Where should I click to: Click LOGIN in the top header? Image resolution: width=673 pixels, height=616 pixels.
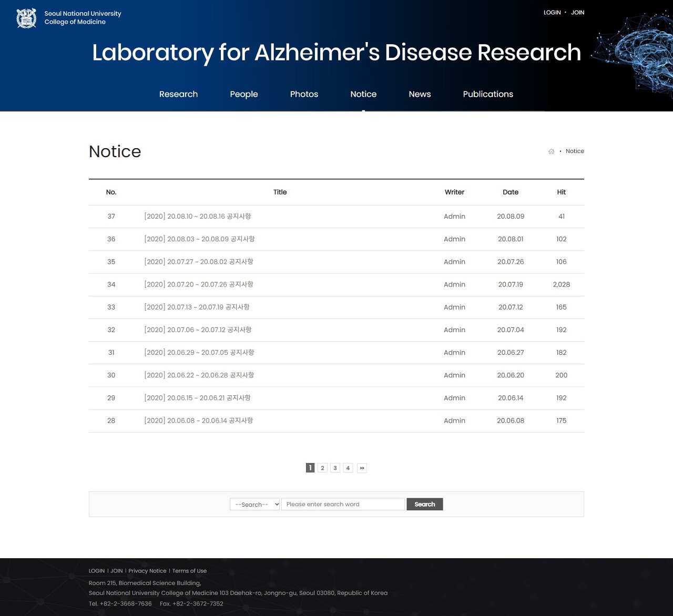click(552, 13)
